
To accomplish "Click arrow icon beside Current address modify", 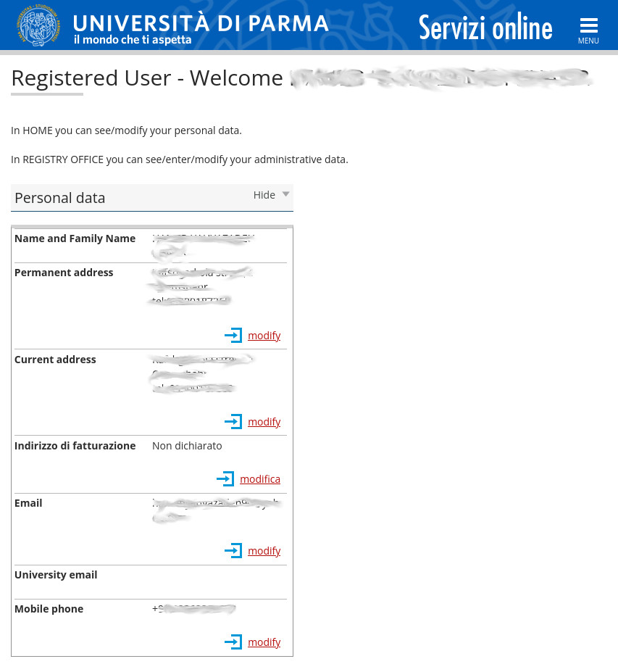I will 233,422.
